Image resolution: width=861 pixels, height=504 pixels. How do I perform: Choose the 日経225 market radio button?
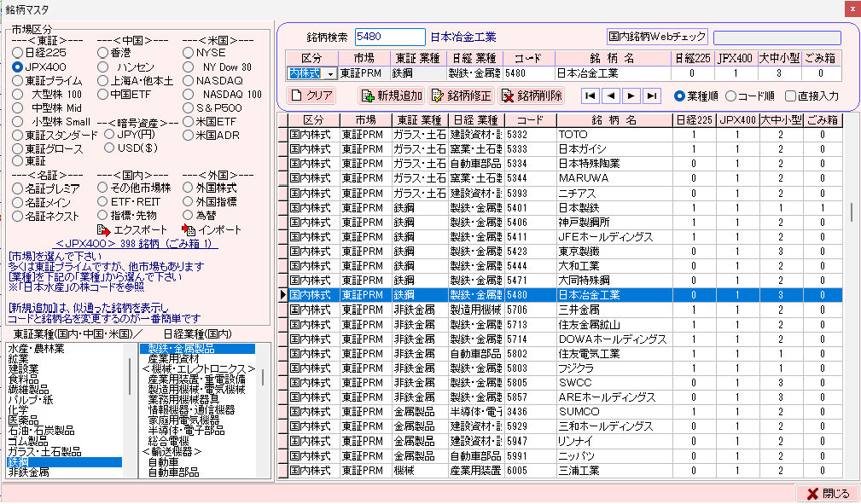tap(17, 52)
